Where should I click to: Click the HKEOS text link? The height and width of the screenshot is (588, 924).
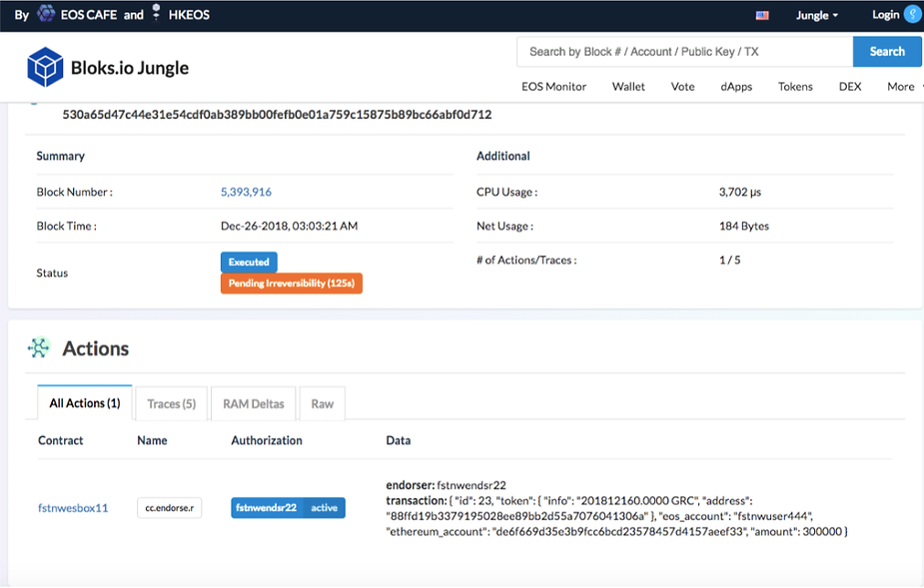[x=189, y=15]
